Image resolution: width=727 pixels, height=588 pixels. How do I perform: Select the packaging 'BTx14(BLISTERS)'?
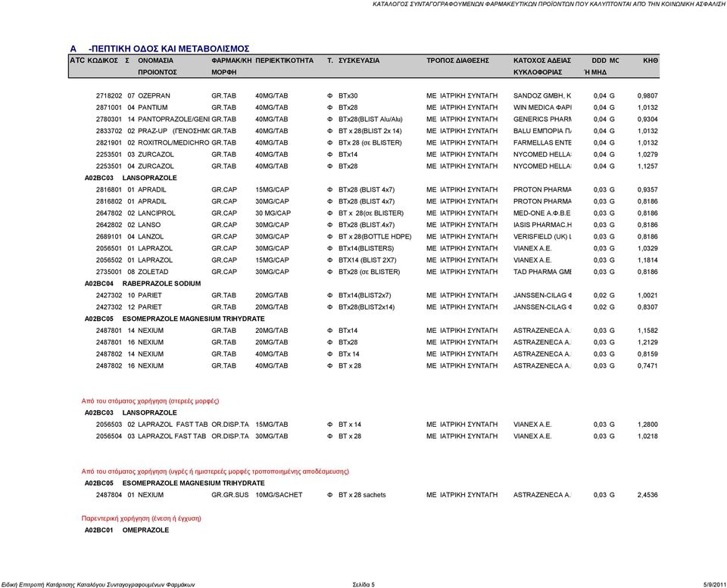coord(367,248)
